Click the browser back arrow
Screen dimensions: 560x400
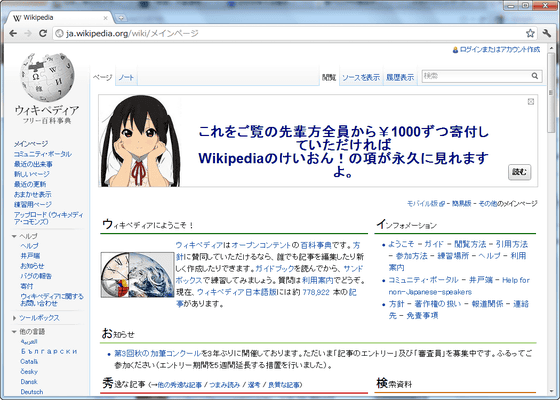13,33
